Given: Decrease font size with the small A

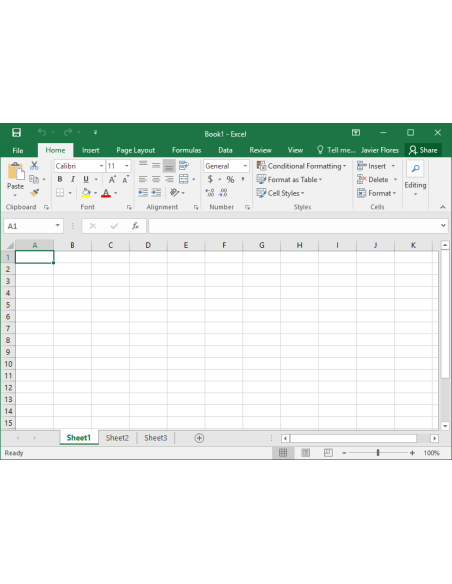Looking at the screenshot, I should (x=125, y=180).
